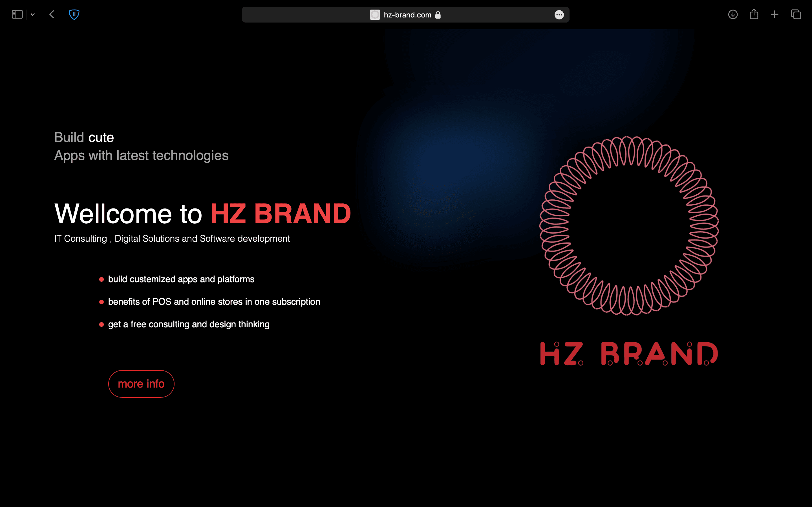This screenshot has height=507, width=812.
Task: Click the 'build custemized apps and platforms' bullet
Action: (x=181, y=279)
